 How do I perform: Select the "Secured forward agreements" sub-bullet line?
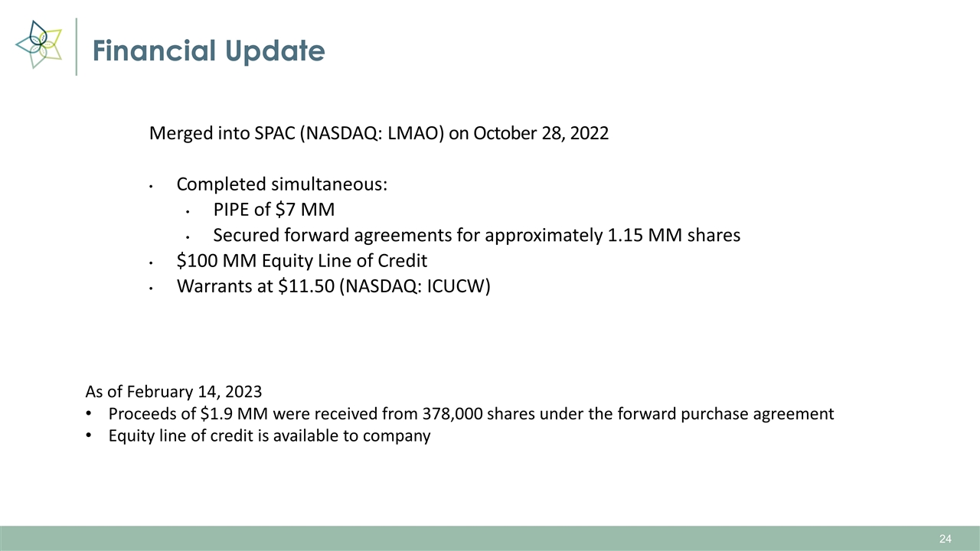point(476,235)
